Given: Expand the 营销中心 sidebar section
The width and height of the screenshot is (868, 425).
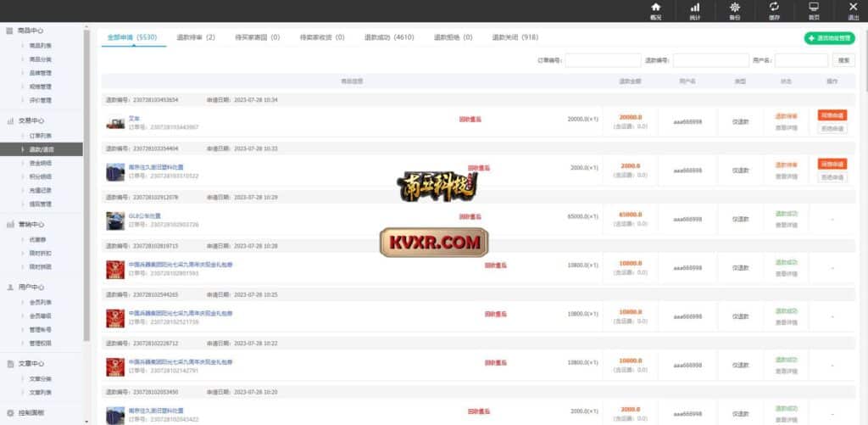Looking at the screenshot, I should coord(31,225).
